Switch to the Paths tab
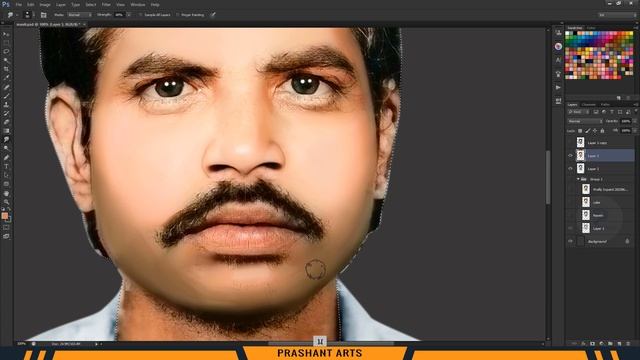640x360 pixels. [x=605, y=104]
